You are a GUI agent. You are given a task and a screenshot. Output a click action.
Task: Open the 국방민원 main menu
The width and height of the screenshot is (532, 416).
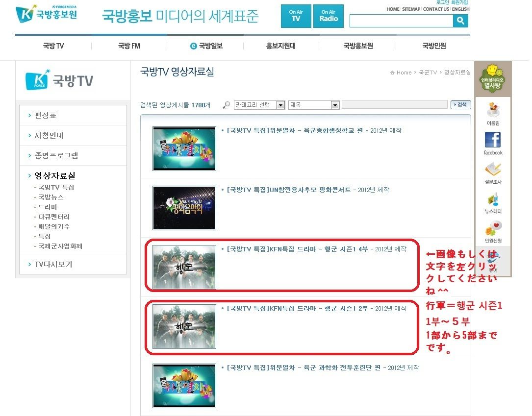point(434,46)
